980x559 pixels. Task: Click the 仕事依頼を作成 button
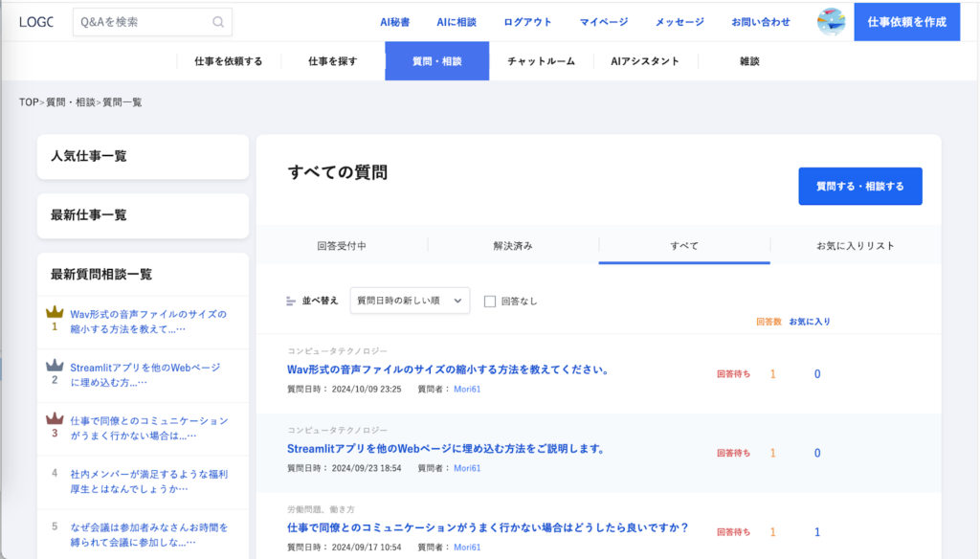[906, 22]
